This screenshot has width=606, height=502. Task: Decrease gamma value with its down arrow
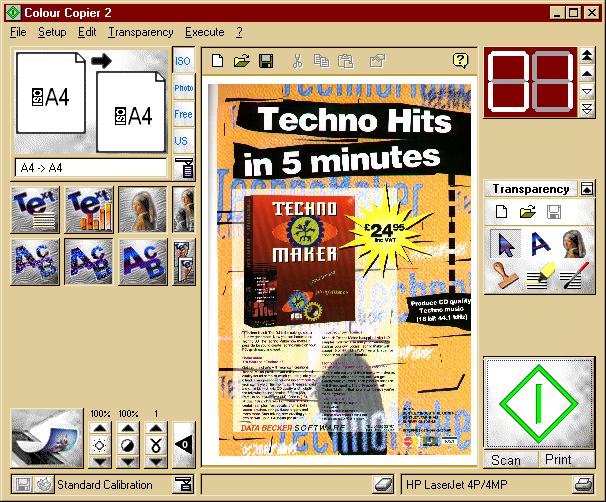[x=156, y=461]
